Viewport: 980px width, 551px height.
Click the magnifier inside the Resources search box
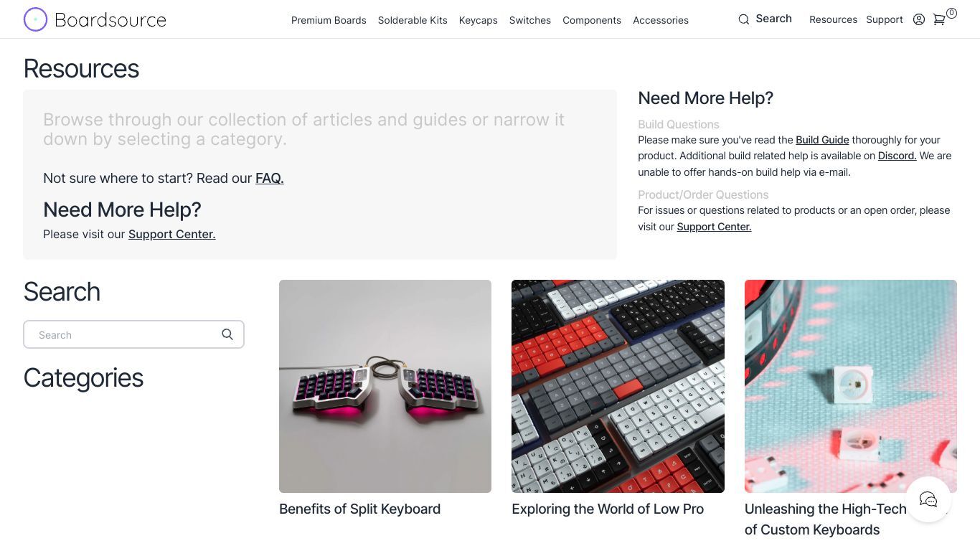[x=227, y=334]
